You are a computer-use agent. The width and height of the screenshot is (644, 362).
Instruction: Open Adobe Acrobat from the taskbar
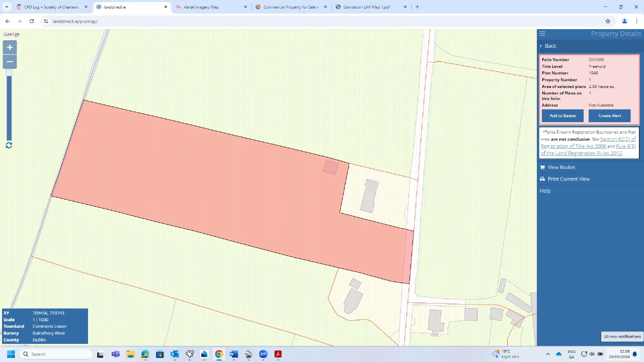[278, 354]
